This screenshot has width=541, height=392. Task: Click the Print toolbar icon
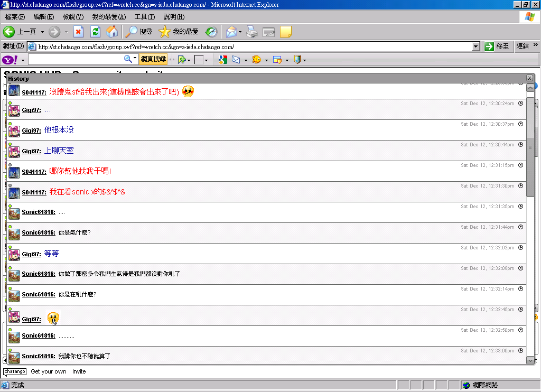pos(252,32)
